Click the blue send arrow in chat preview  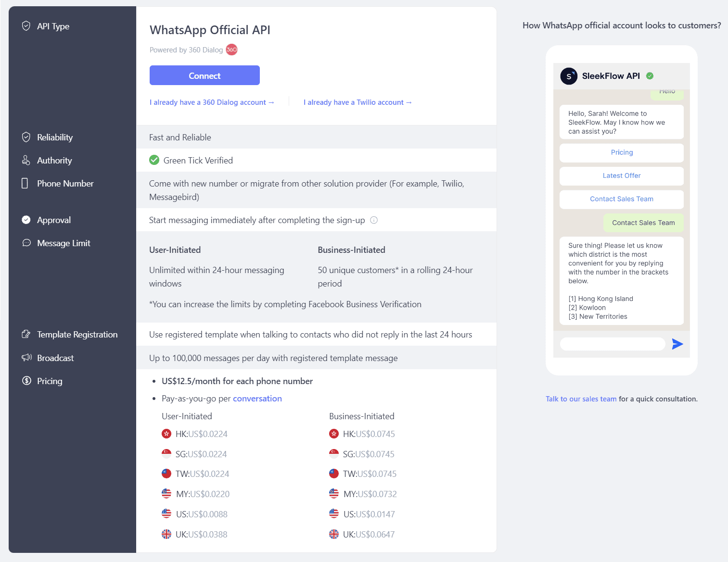pos(677,344)
